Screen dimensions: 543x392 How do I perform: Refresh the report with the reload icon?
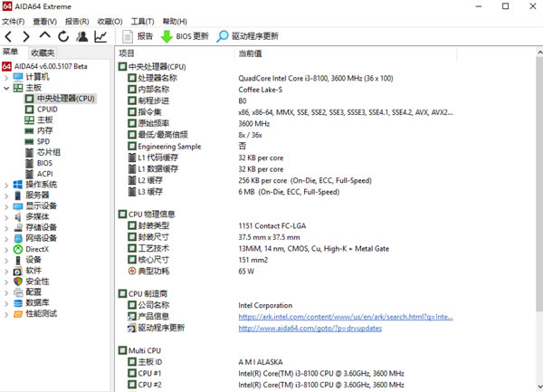(x=63, y=36)
